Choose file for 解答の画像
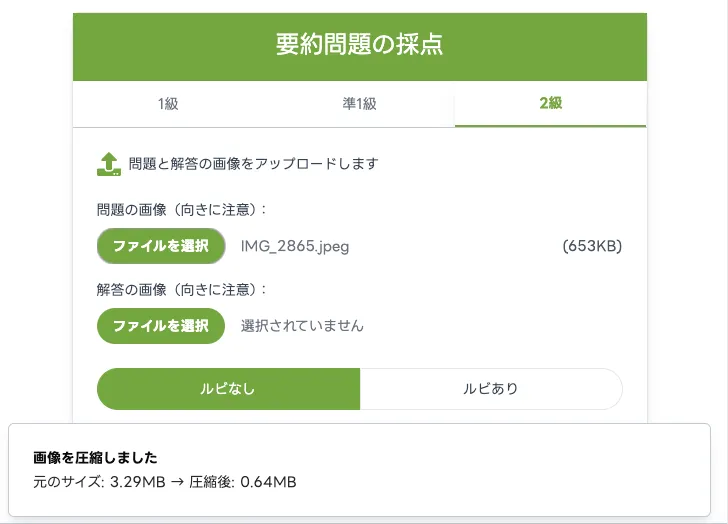 [x=161, y=326]
